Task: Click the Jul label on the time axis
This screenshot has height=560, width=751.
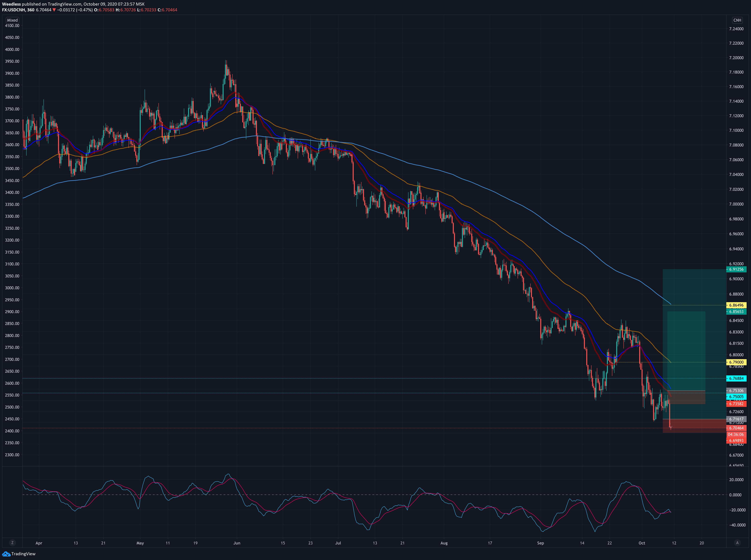Action: (x=338, y=543)
